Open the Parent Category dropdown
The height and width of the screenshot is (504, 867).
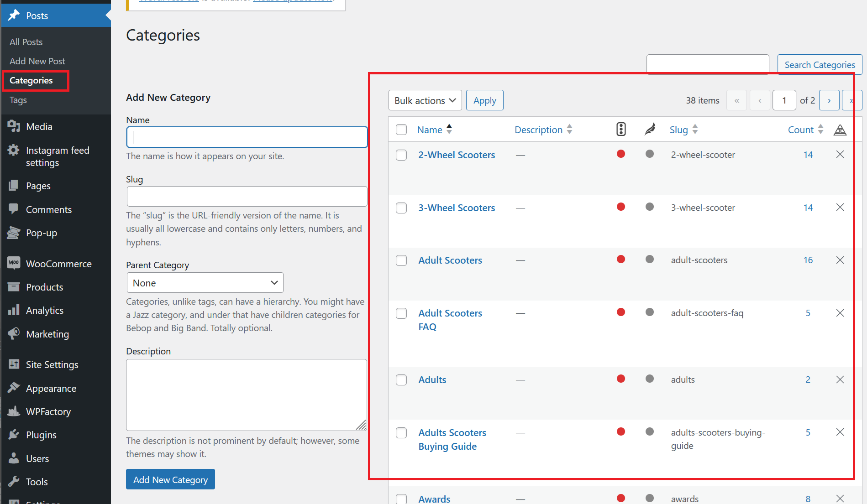point(205,283)
